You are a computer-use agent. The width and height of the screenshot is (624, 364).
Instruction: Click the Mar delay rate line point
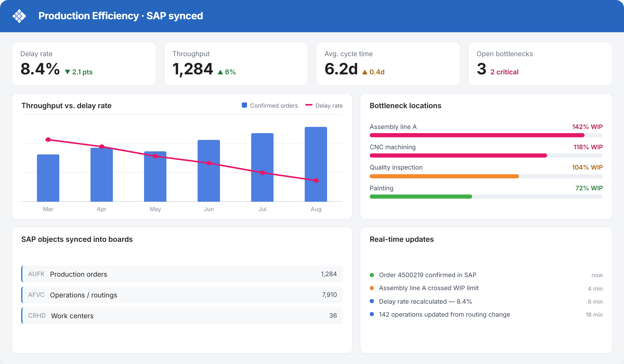[48, 140]
